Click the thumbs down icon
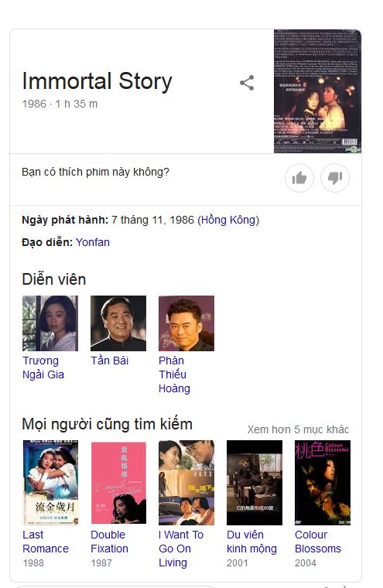The width and height of the screenshot is (383, 588). tap(335, 178)
